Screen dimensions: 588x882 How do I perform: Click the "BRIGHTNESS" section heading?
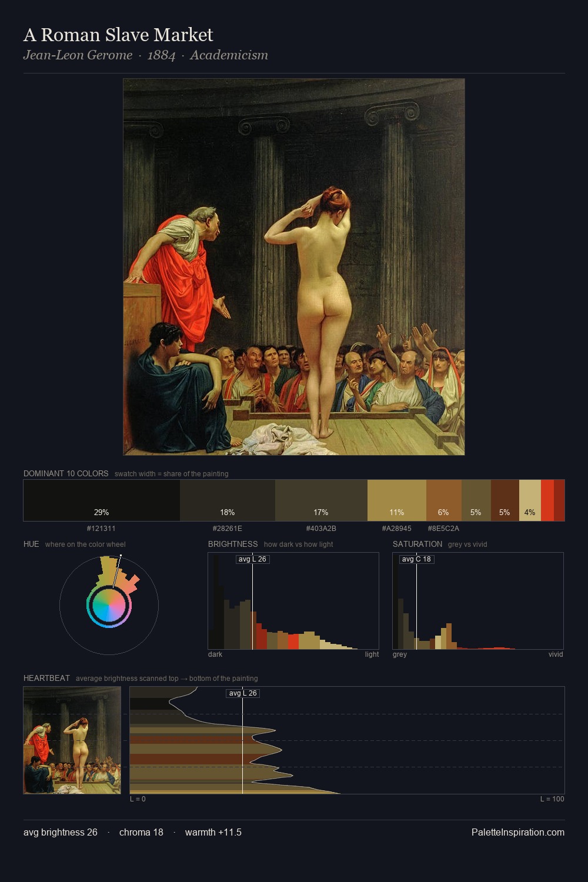click(x=233, y=544)
